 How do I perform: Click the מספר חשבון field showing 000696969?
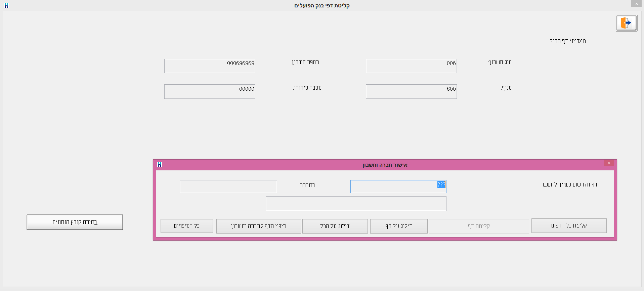[210, 66]
